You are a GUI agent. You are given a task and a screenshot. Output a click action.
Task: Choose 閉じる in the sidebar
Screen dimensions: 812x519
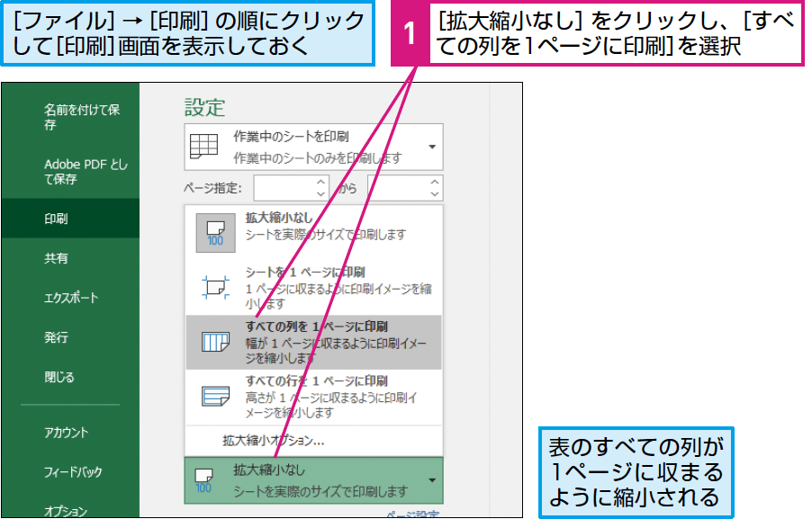[x=59, y=377]
